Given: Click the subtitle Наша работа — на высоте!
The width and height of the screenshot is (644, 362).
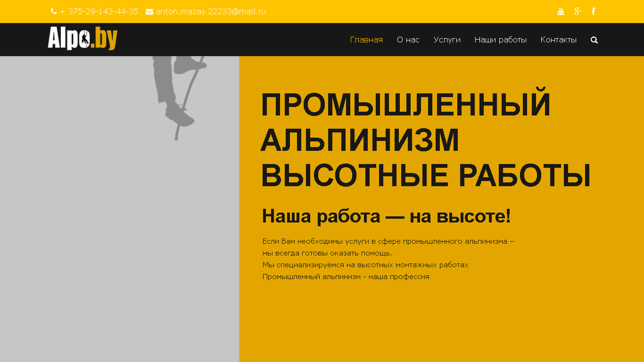Looking at the screenshot, I should pyautogui.click(x=387, y=216).
